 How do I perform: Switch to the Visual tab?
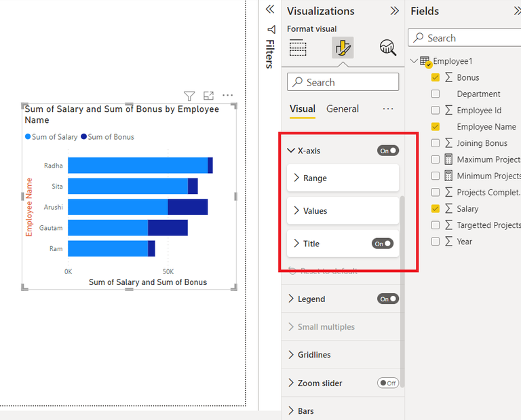point(303,109)
